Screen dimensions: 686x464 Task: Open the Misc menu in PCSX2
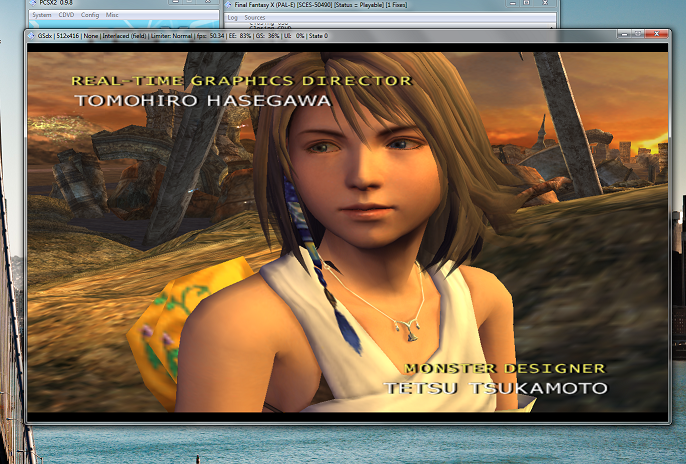pos(112,15)
